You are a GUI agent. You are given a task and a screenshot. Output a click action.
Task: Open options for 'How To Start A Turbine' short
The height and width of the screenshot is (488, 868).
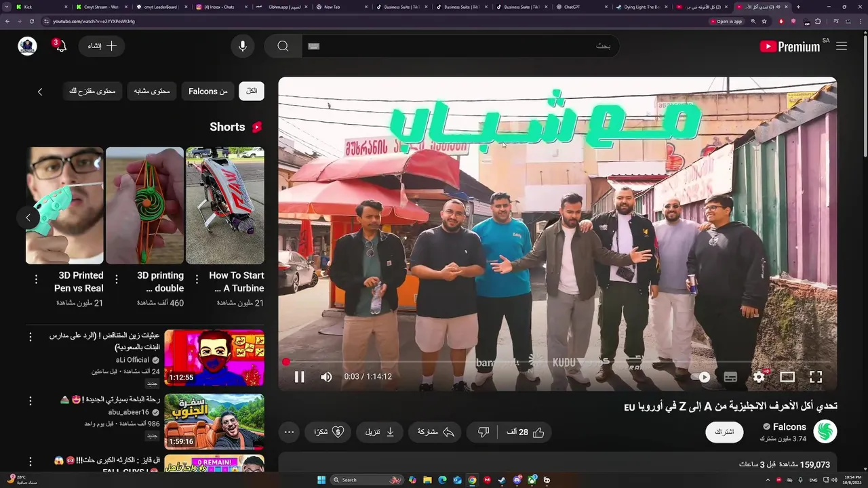(x=197, y=279)
